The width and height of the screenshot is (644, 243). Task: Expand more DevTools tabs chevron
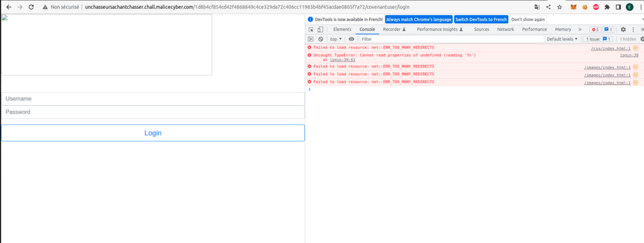[x=580, y=30]
